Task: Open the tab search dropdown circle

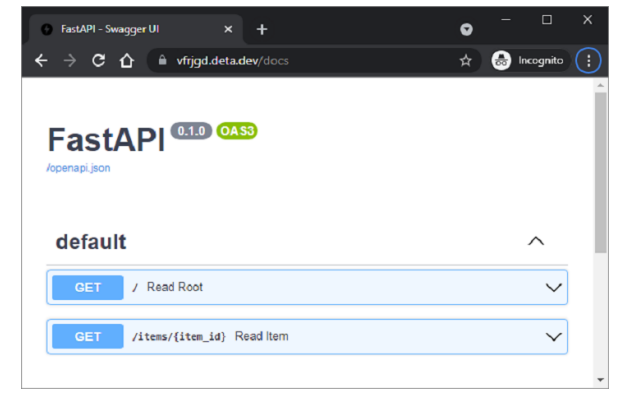Action: tap(466, 29)
